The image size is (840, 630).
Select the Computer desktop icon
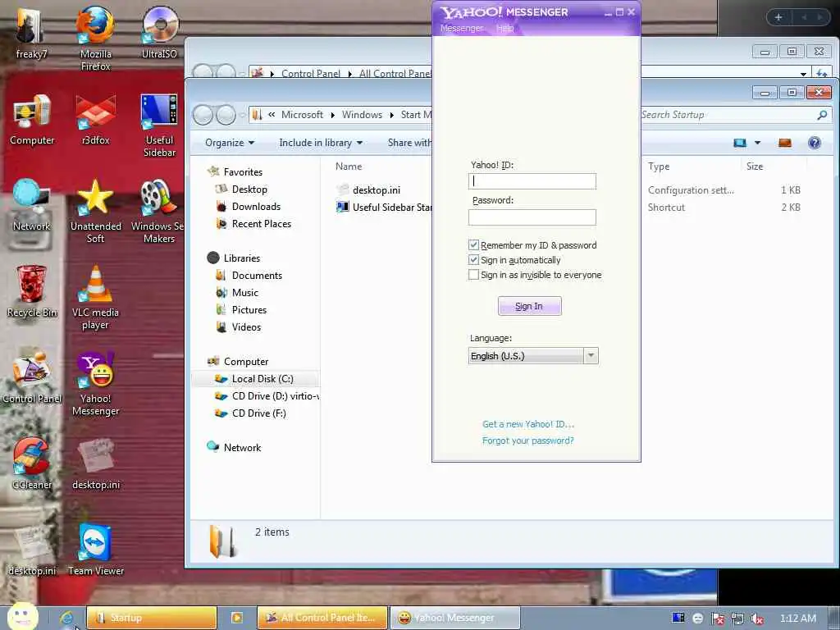tap(32, 119)
